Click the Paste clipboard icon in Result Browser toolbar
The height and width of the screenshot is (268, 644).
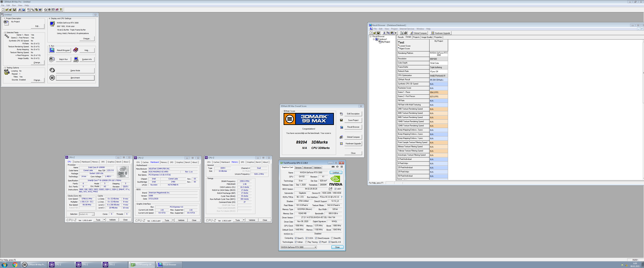(x=392, y=33)
